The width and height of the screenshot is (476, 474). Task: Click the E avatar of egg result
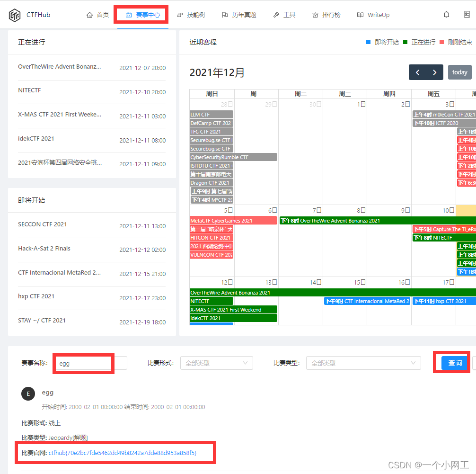(28, 394)
